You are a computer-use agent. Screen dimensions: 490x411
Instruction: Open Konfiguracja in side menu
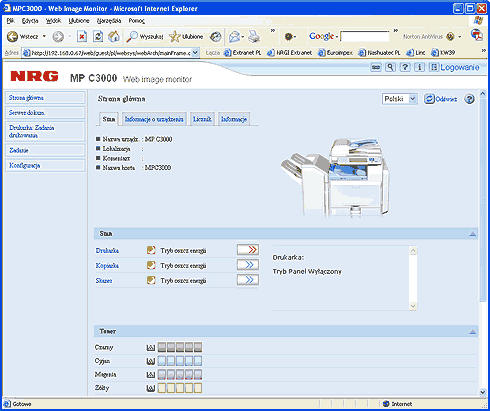pos(45,165)
